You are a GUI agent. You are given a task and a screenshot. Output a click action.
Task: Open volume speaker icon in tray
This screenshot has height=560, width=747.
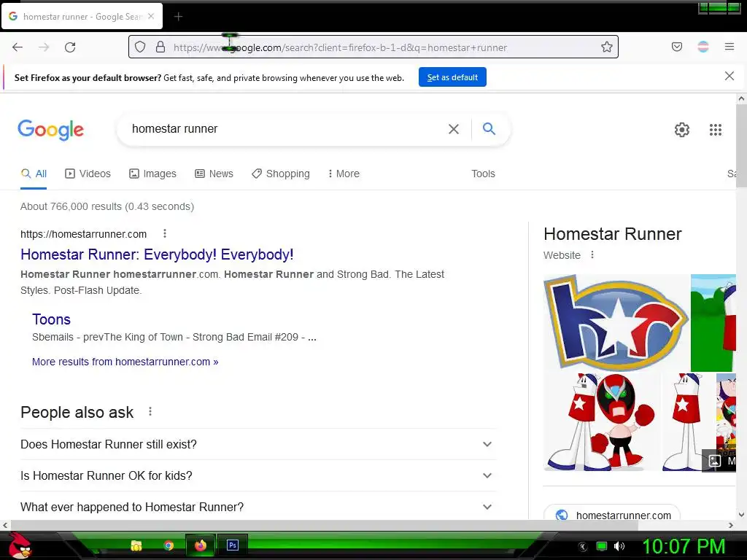(619, 546)
